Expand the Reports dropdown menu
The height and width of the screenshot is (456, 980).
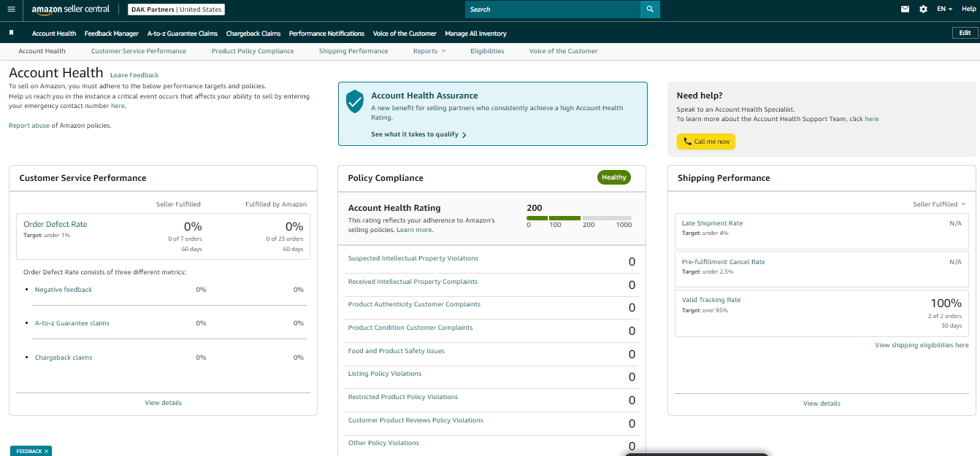(429, 51)
